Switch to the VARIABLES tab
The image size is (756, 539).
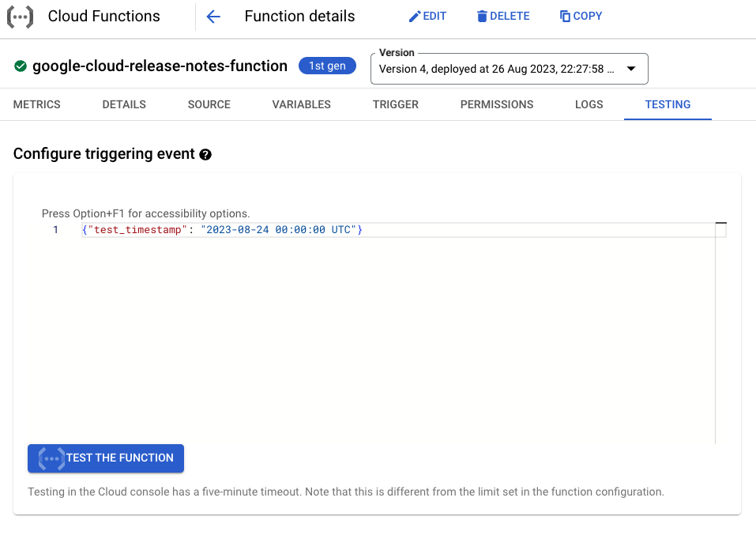click(x=301, y=104)
